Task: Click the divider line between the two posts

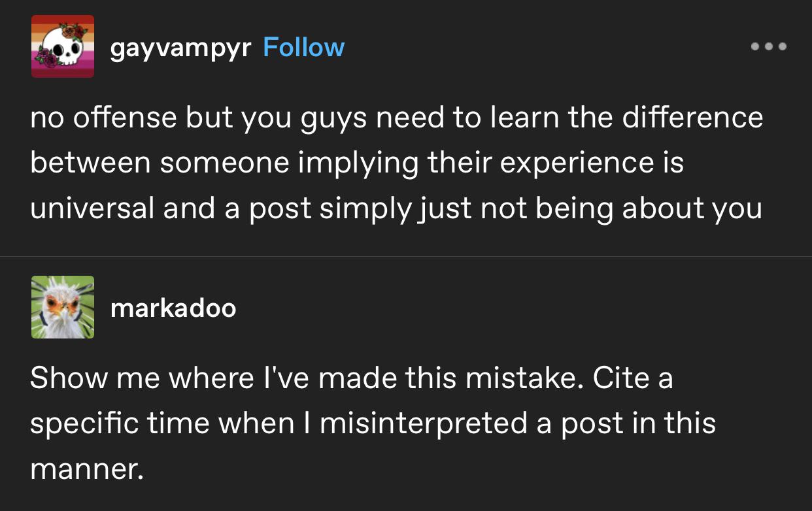Action: [x=406, y=256]
